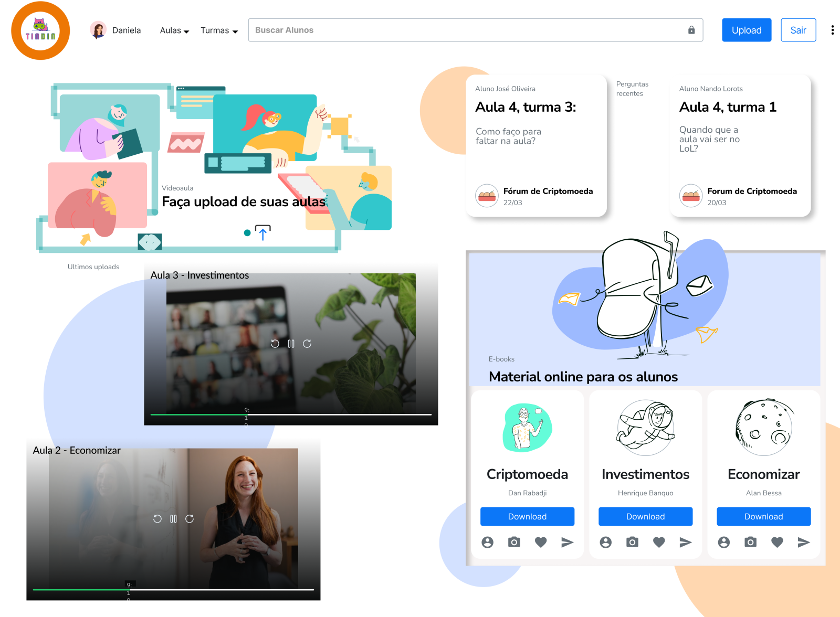Expand the Turmas dropdown
840x617 pixels.
click(x=219, y=30)
